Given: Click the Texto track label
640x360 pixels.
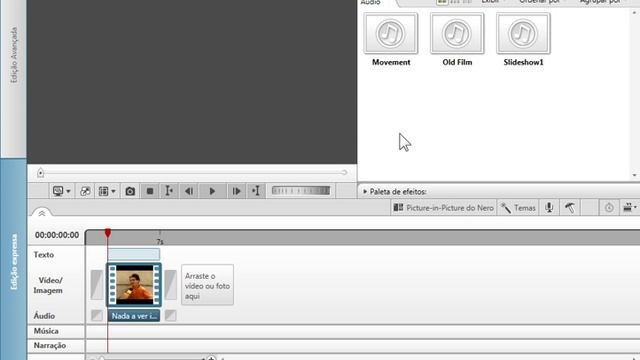Looking at the screenshot, I should point(44,255).
